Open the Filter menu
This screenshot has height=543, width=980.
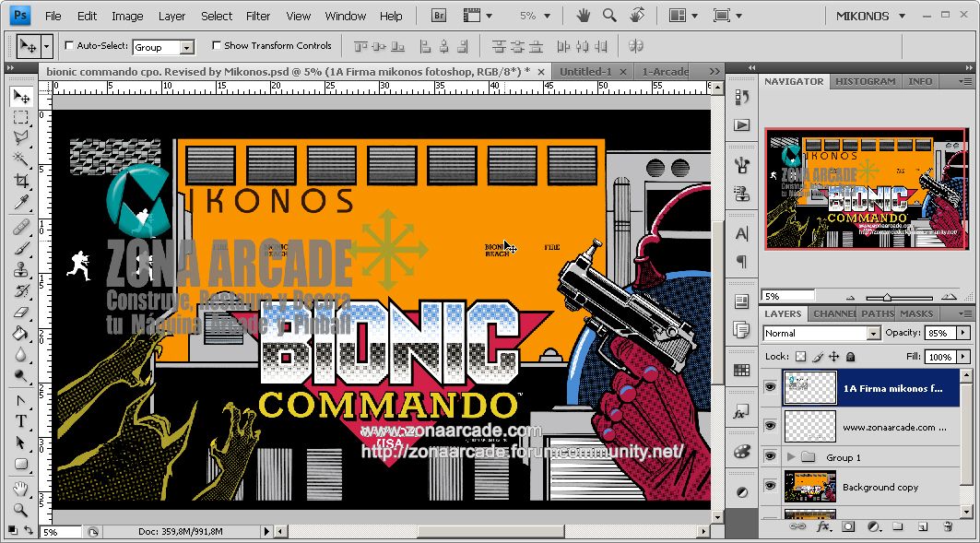(257, 16)
